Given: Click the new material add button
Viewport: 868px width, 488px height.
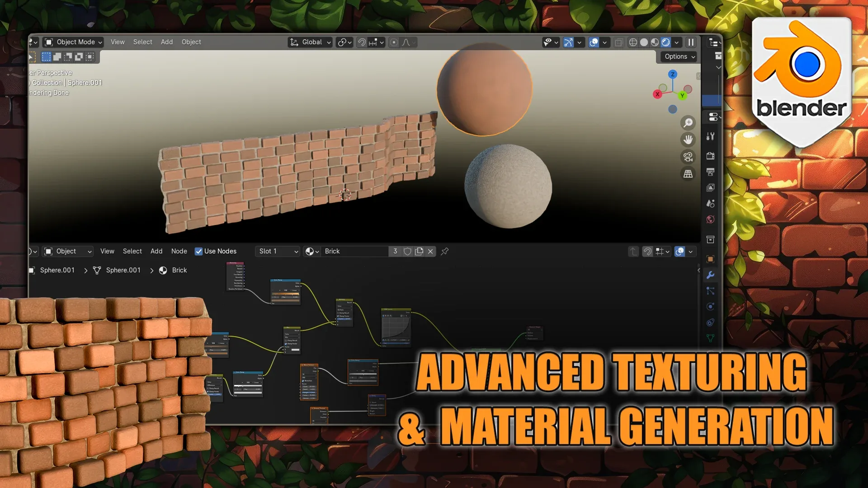Looking at the screenshot, I should [419, 251].
